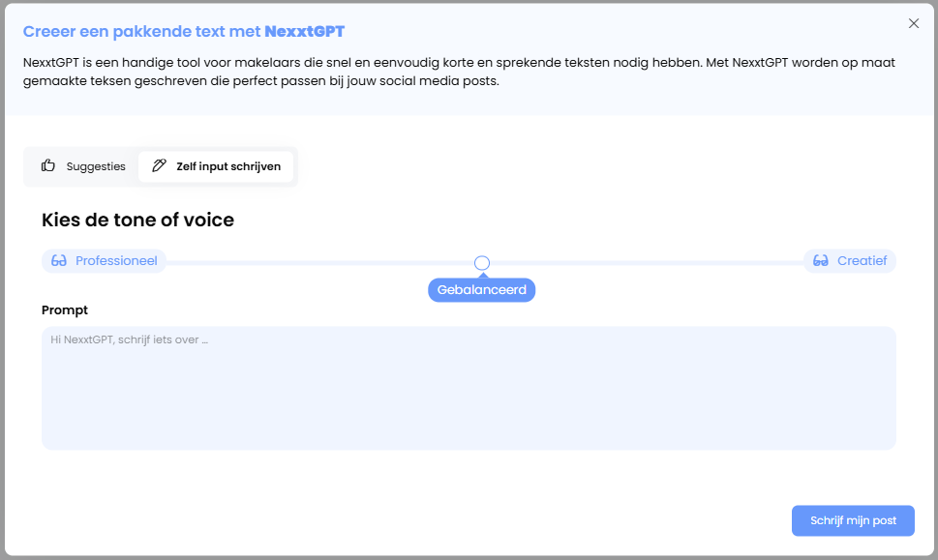Image resolution: width=938 pixels, height=560 pixels.
Task: Click the glasses icon next to Professioneel
Action: pyautogui.click(x=59, y=261)
